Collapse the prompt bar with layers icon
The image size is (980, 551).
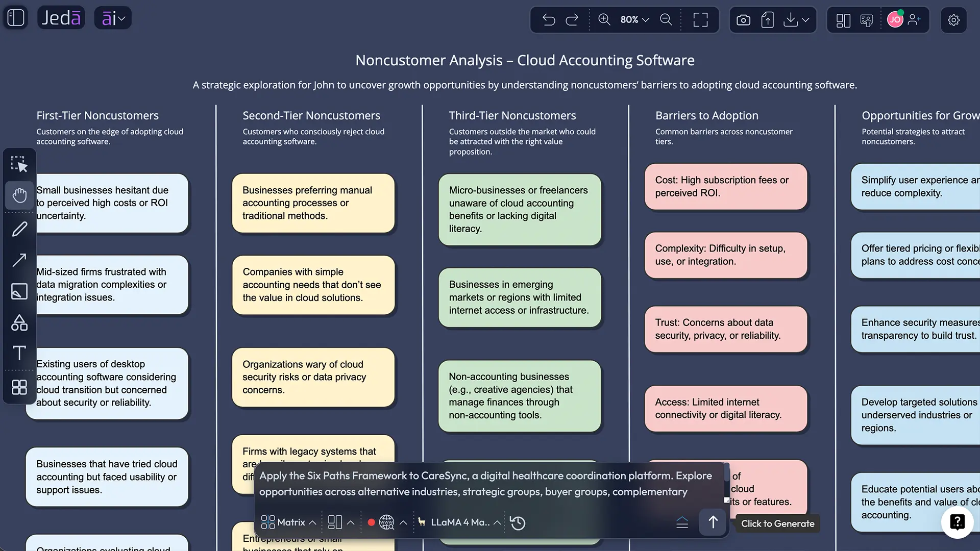pos(682,522)
